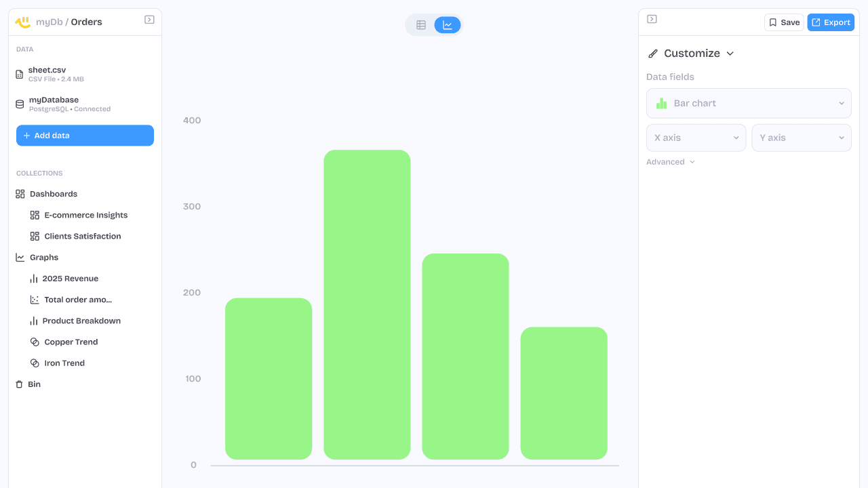Viewport: 868px width, 488px height.
Task: Click the Bin trash icon
Action: (x=20, y=384)
